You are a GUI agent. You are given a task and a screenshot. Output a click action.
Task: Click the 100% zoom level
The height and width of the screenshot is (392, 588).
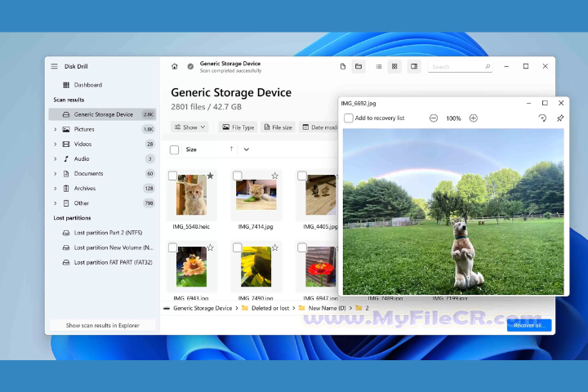click(x=453, y=118)
